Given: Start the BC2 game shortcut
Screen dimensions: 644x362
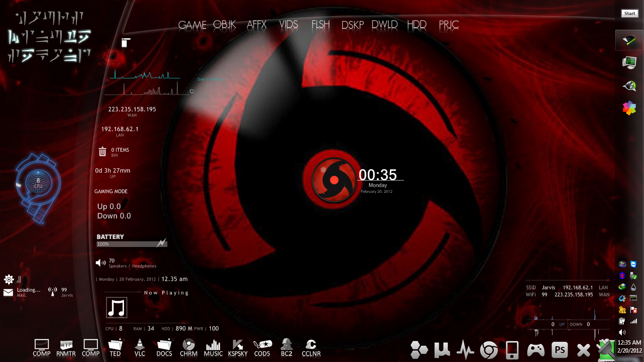Looking at the screenshot, I should (287, 348).
